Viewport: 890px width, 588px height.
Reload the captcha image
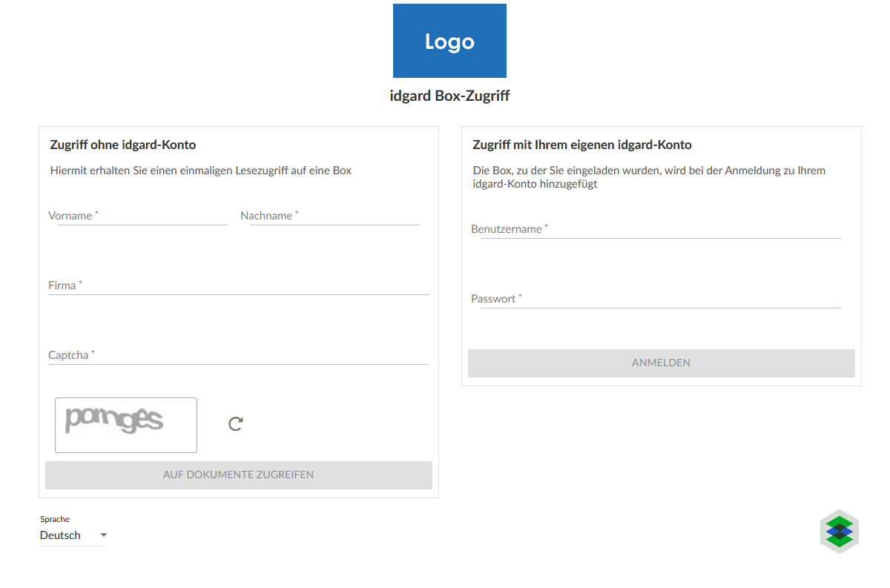[236, 424]
